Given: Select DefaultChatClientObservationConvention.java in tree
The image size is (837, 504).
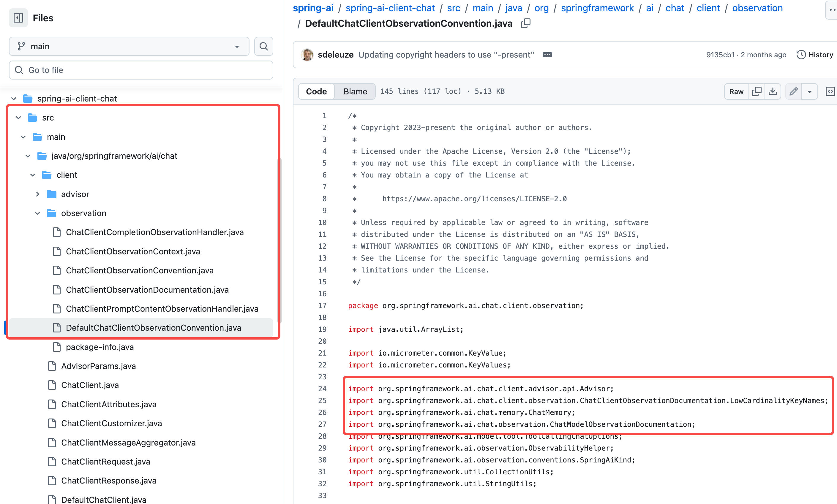Looking at the screenshot, I should point(154,327).
